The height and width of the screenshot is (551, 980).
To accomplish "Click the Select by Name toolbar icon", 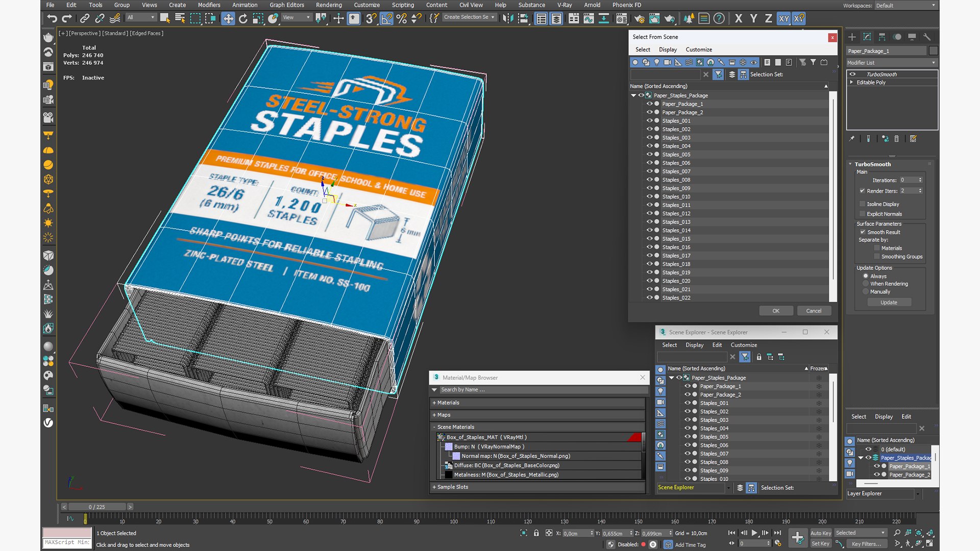I will coord(180,18).
